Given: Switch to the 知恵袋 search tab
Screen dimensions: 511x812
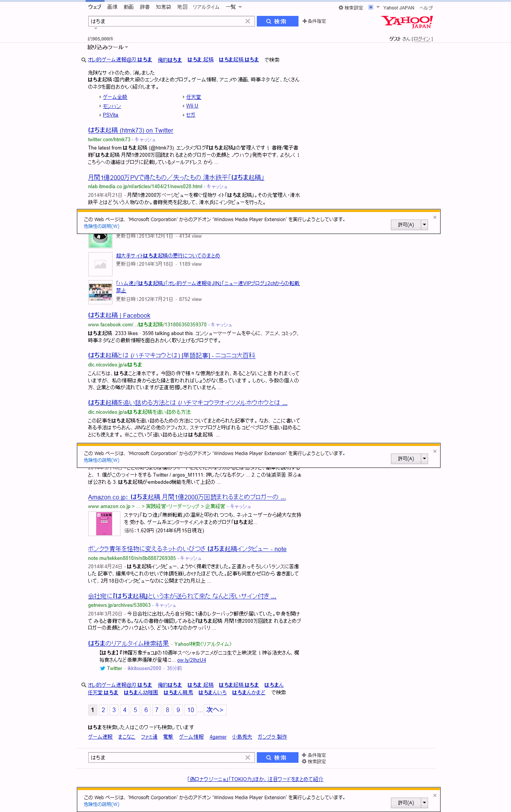Looking at the screenshot, I should (x=164, y=7).
